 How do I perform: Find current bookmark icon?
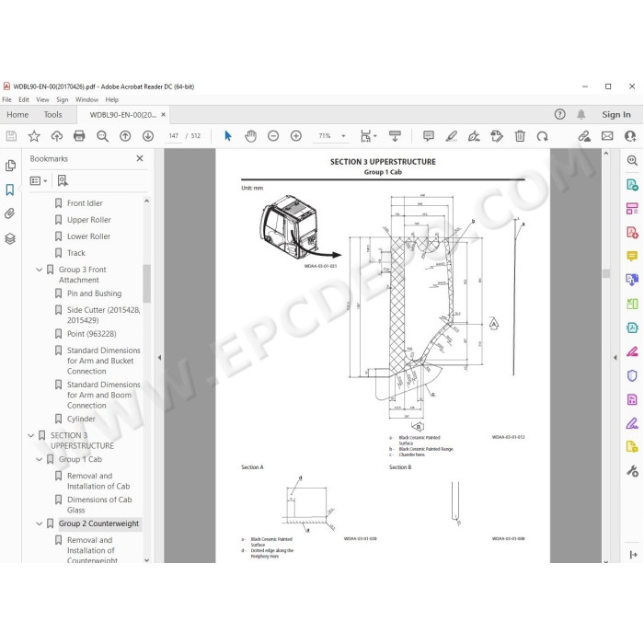coord(63,180)
